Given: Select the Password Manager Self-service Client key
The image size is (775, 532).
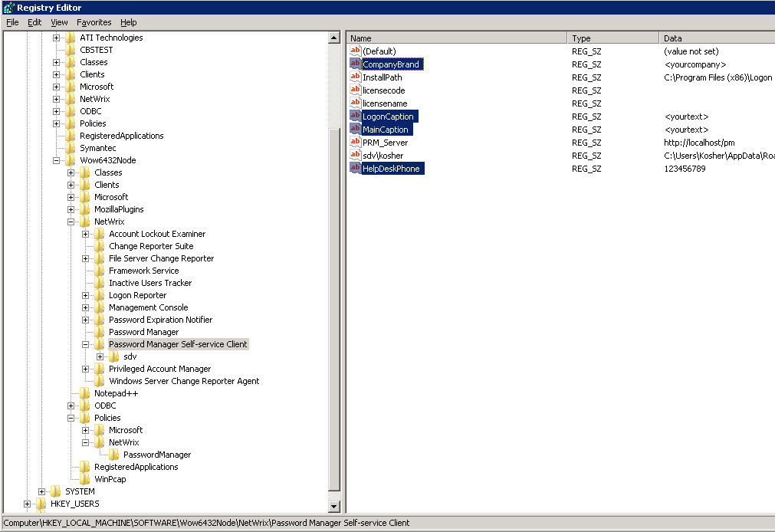Looking at the screenshot, I should 178,344.
